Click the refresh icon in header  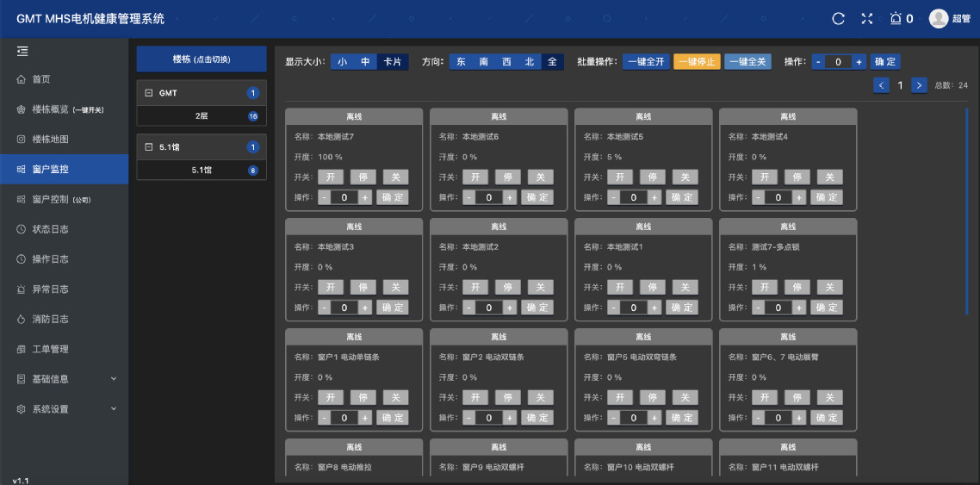point(838,19)
